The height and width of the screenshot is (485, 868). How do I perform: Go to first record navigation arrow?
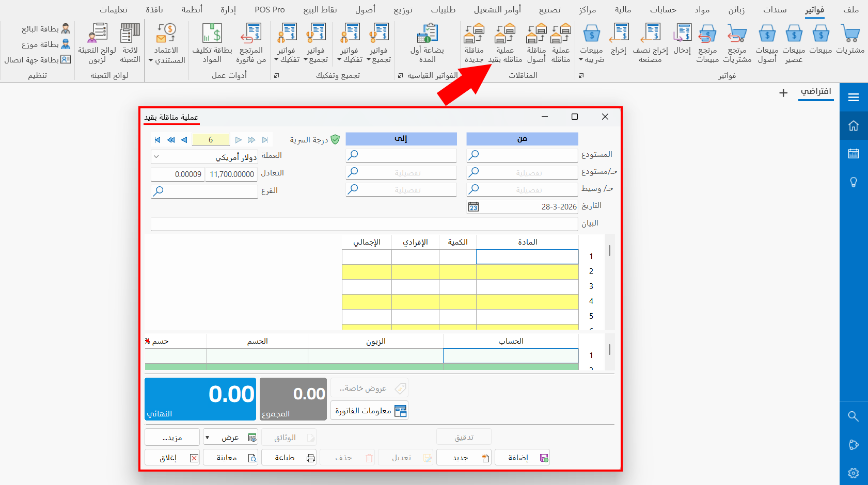157,140
